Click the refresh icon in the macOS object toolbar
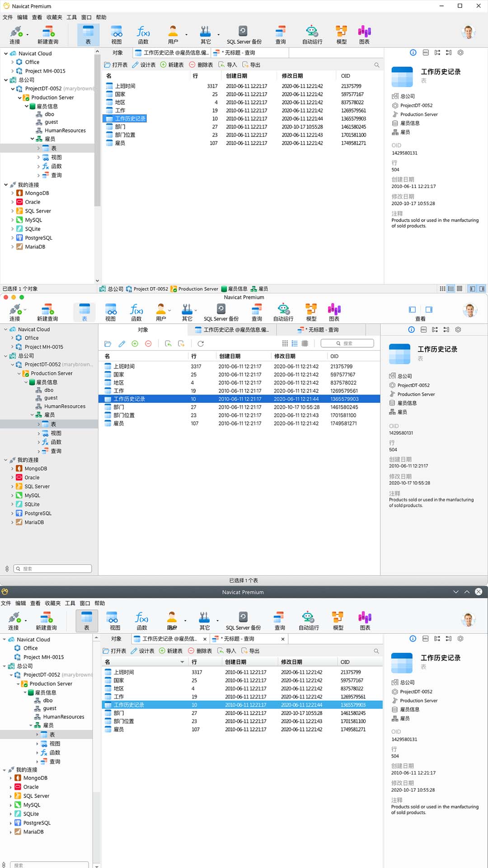 (x=201, y=344)
